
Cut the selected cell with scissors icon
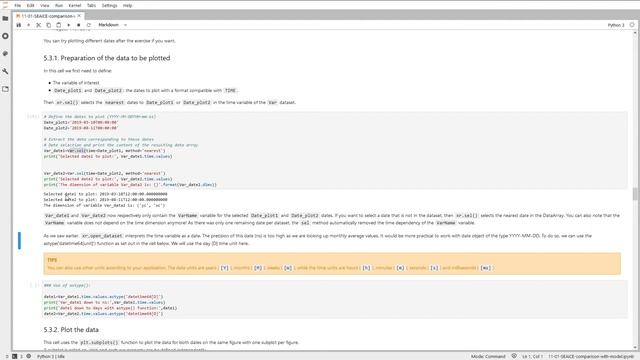pos(39,25)
